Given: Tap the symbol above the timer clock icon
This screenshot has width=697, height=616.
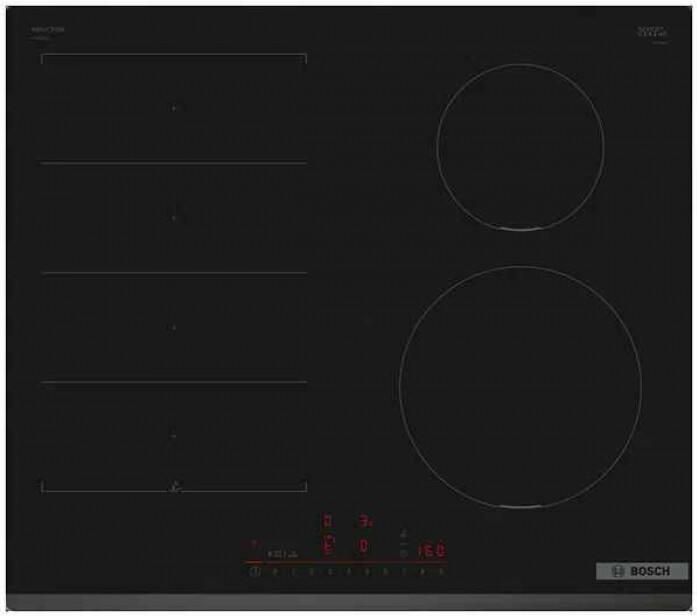Looking at the screenshot, I should 404,533.
